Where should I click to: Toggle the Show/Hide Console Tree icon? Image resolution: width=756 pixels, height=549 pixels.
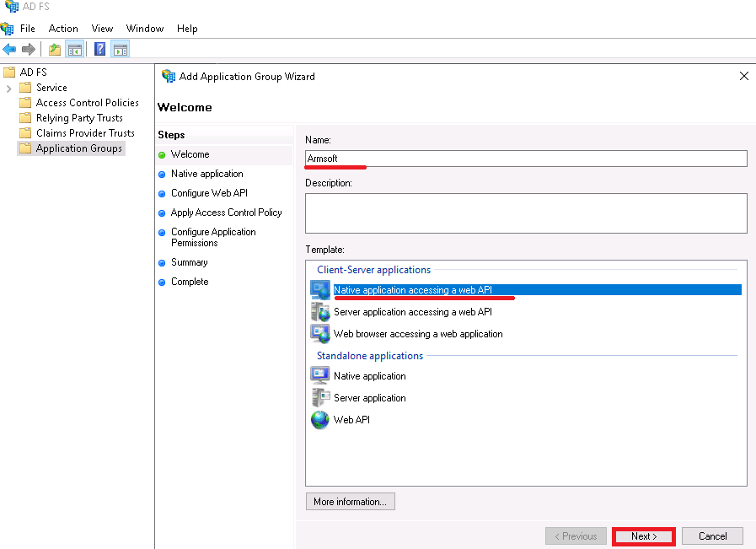75,49
